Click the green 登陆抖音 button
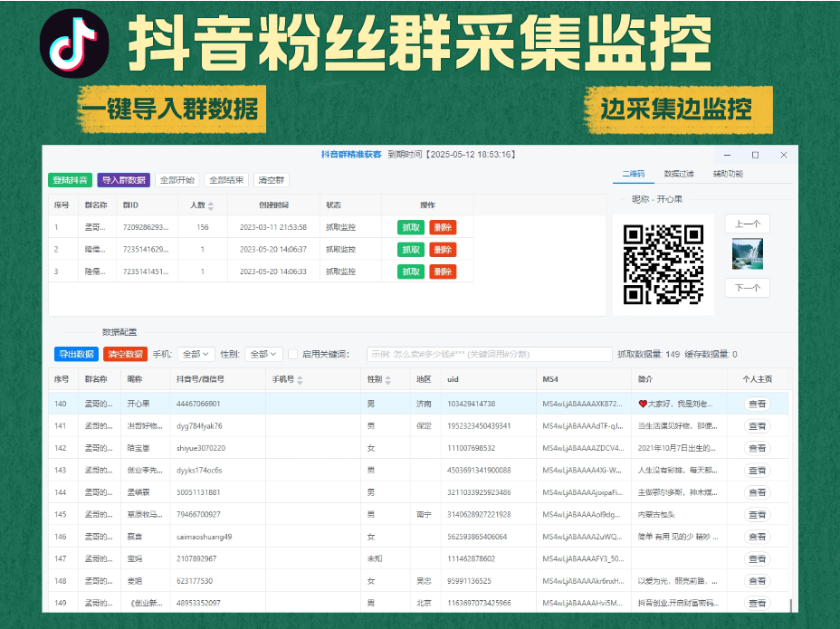Screen dimensions: 840x629 click(70, 180)
